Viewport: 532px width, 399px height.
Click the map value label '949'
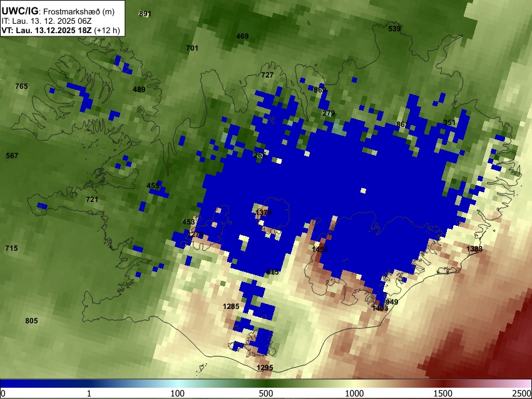click(x=392, y=302)
